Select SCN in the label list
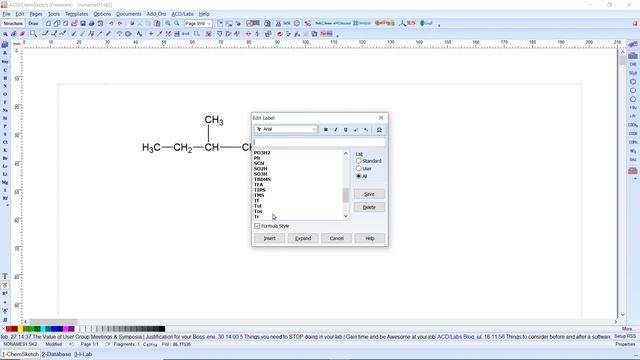Viewport: 640px width, 360px height. click(259, 163)
